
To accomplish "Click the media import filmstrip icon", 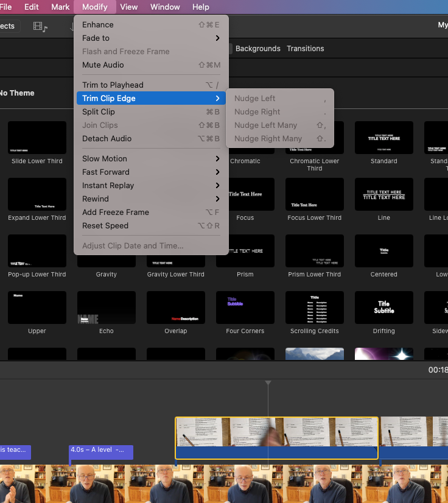I will (x=40, y=26).
